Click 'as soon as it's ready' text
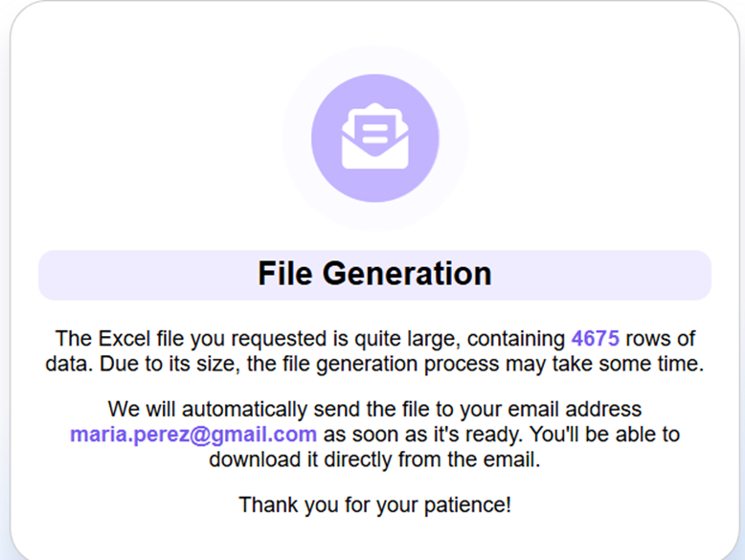745x560 pixels. (423, 435)
